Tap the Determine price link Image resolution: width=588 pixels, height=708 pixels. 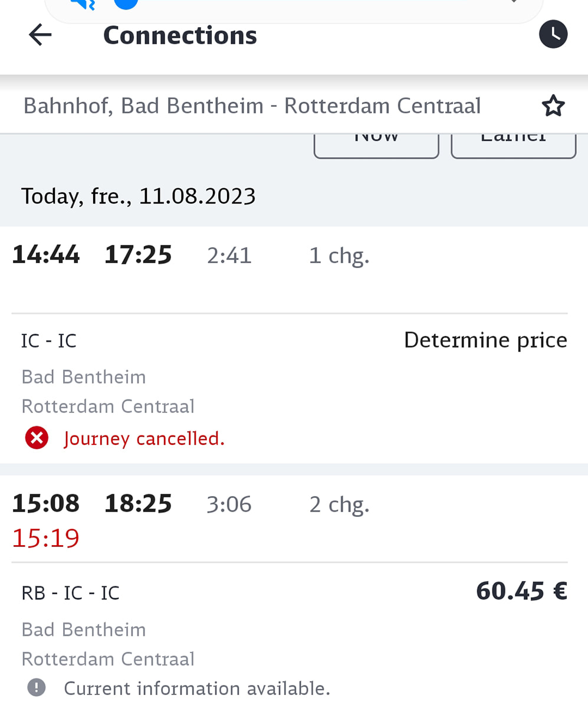[485, 340]
